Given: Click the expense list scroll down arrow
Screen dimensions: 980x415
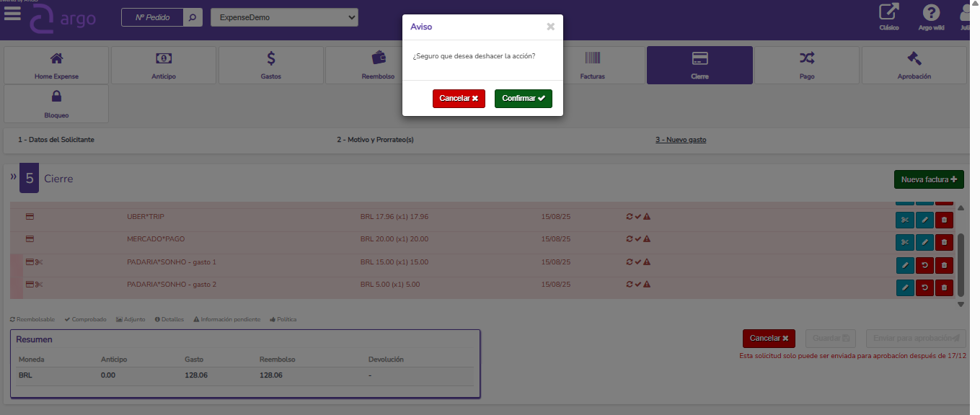Looking at the screenshot, I should point(960,304).
